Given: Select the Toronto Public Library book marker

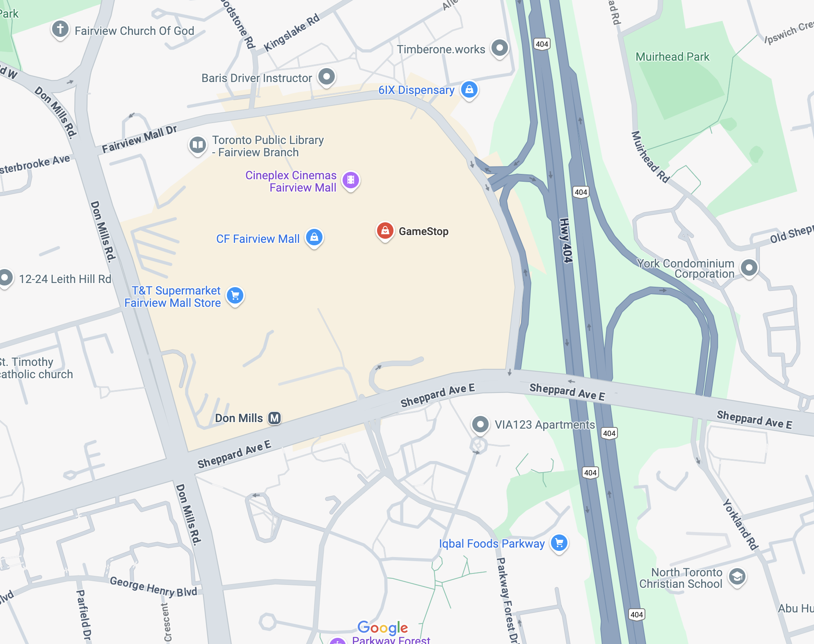Looking at the screenshot, I should pyautogui.click(x=198, y=145).
